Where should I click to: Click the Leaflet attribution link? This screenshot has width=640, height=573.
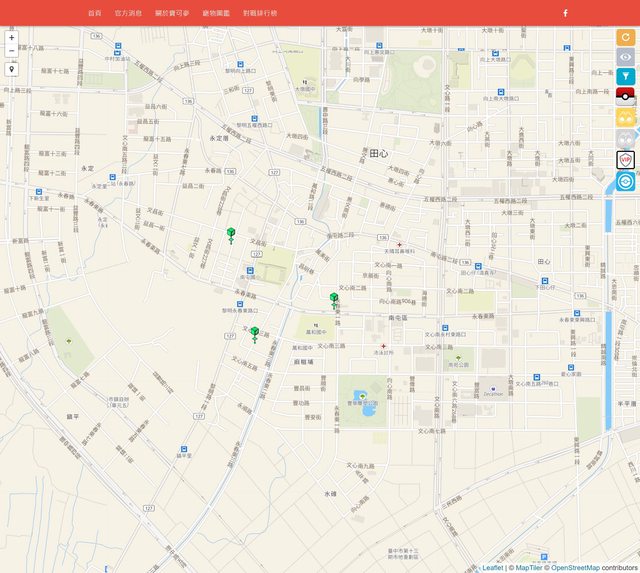(492, 568)
